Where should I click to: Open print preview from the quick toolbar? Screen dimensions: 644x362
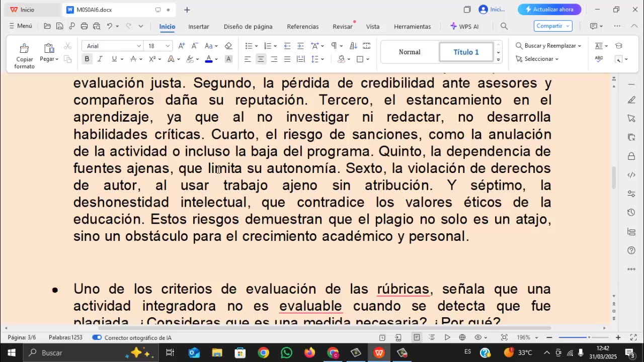pos(96,26)
